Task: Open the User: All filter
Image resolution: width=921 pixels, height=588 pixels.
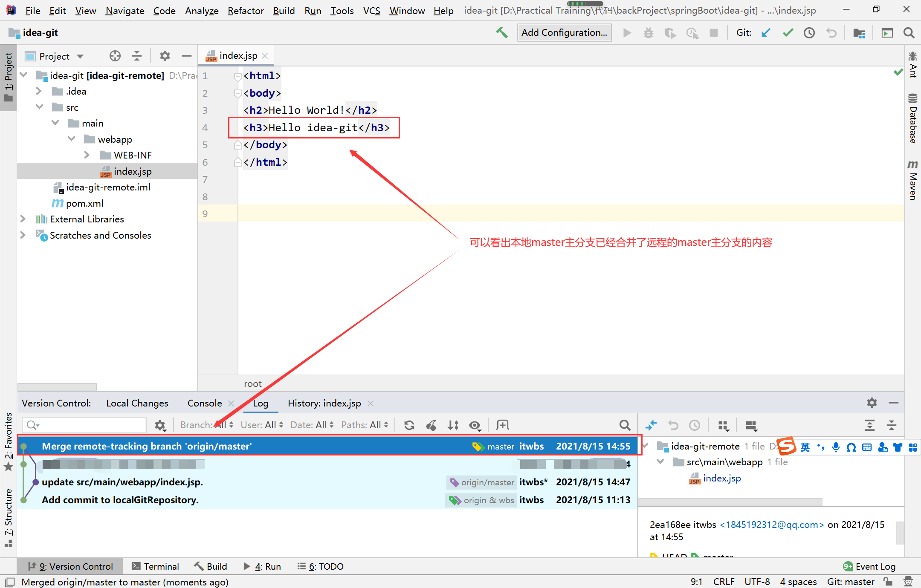Action: click(x=262, y=425)
